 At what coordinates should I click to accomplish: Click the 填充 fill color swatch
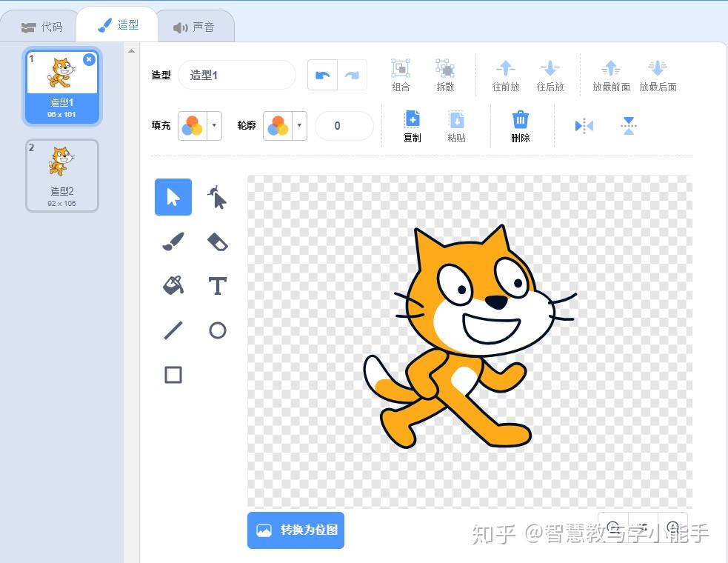193,125
